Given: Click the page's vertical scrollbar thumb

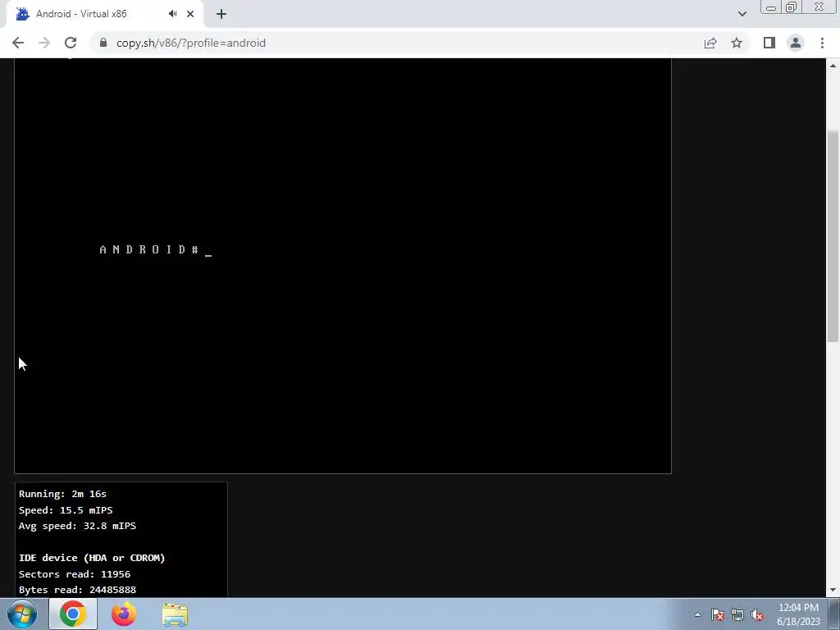Looking at the screenshot, I should coord(833,235).
